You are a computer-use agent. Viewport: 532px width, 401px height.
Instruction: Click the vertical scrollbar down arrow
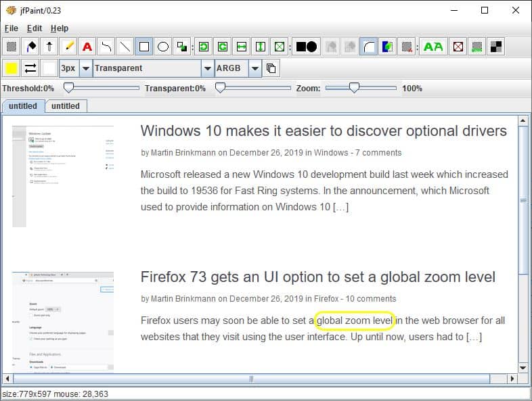click(523, 368)
